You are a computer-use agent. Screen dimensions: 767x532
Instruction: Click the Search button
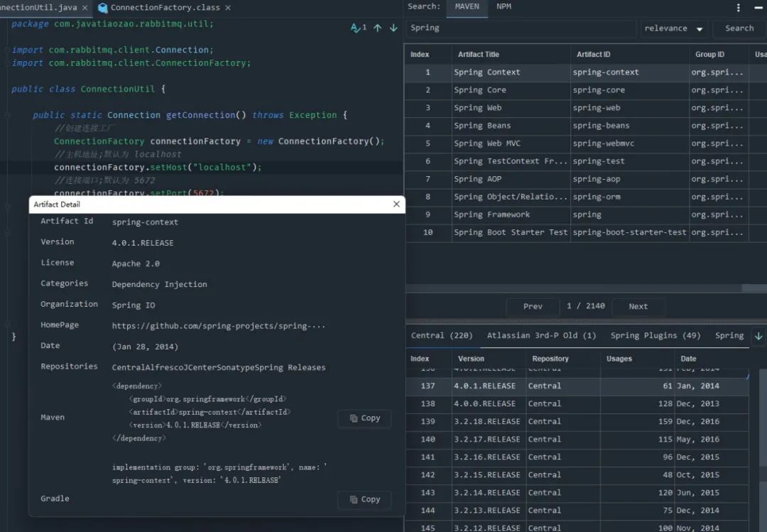pyautogui.click(x=739, y=28)
